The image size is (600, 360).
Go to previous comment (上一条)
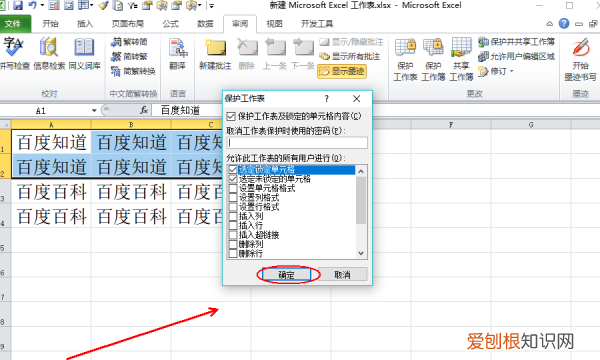point(275,54)
